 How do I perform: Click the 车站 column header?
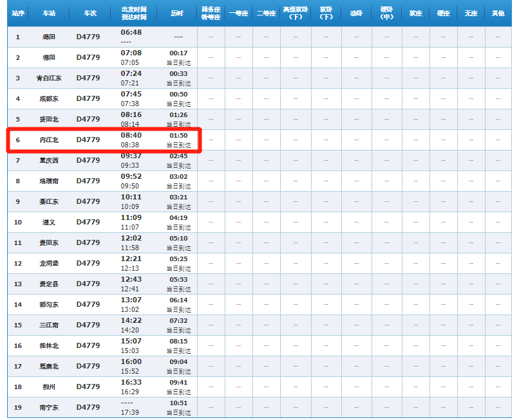point(49,14)
